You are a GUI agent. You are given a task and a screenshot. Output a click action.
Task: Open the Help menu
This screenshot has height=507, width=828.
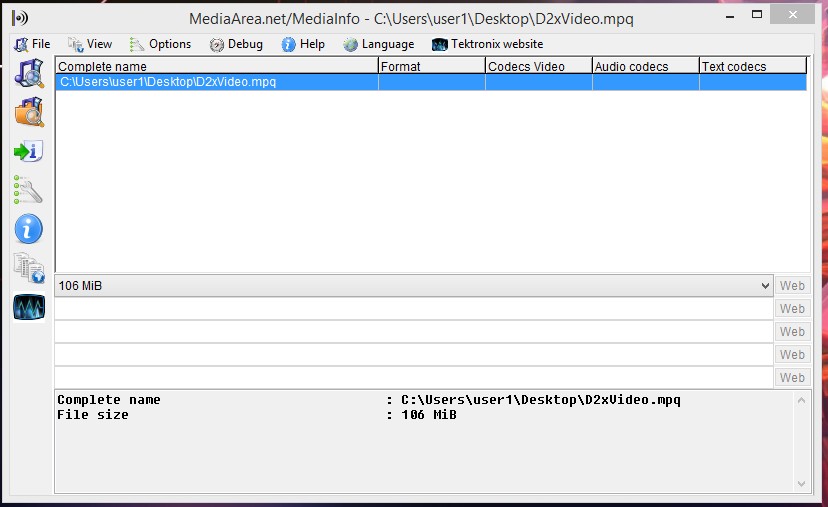[x=303, y=44]
